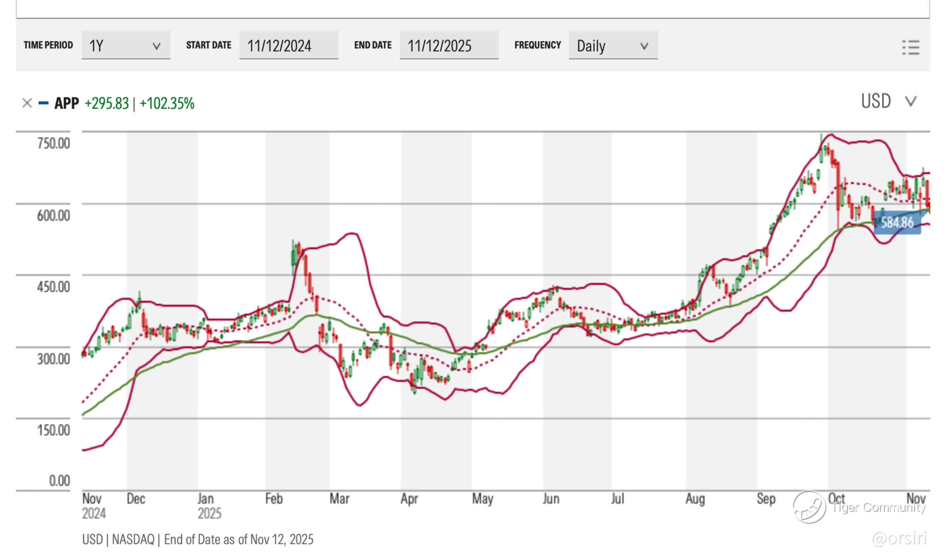The image size is (946, 560).
Task: Remove the APP ticker with X icon
Action: [27, 103]
